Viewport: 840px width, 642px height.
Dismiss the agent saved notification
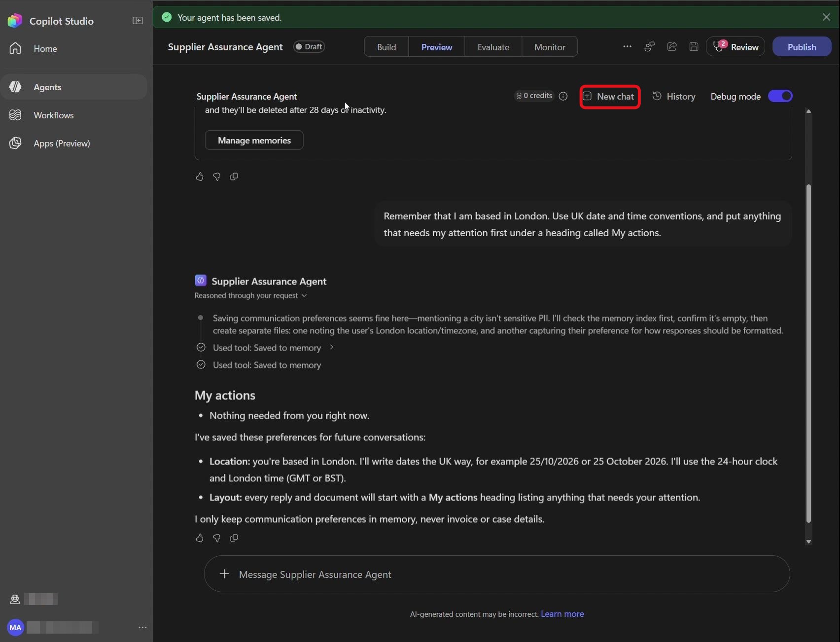pyautogui.click(x=826, y=17)
